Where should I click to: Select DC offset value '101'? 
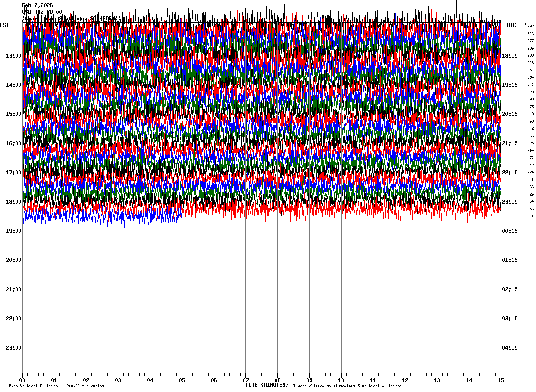coord(530,216)
